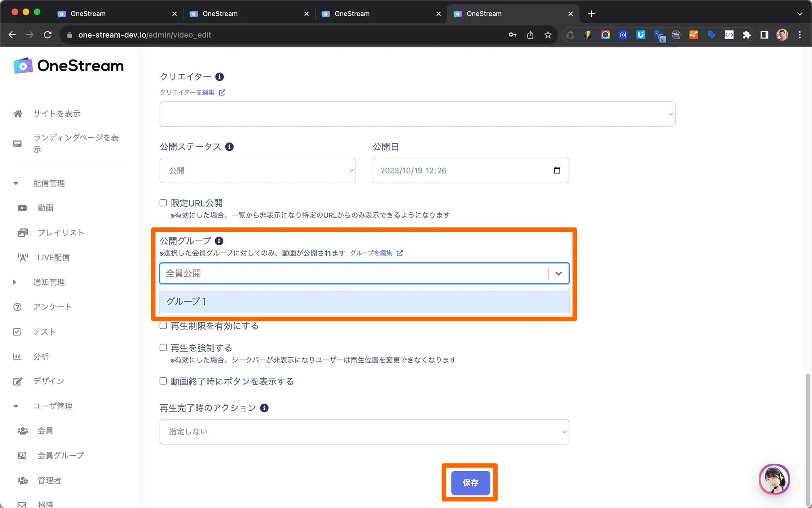Bookmark page with the star icon
The width and height of the screenshot is (812, 508).
pyautogui.click(x=548, y=35)
